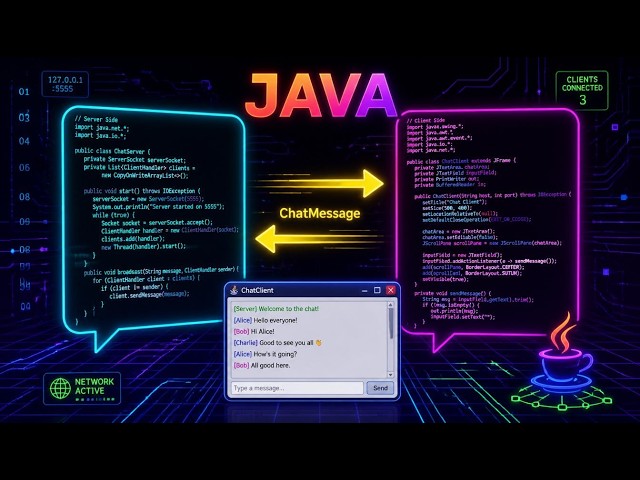
Task: Click the large 'JAVA' title
Action: (x=321, y=96)
